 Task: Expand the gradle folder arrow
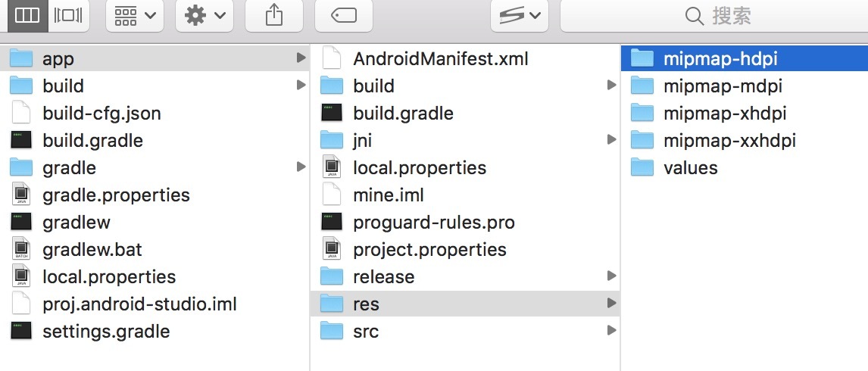pos(301,167)
